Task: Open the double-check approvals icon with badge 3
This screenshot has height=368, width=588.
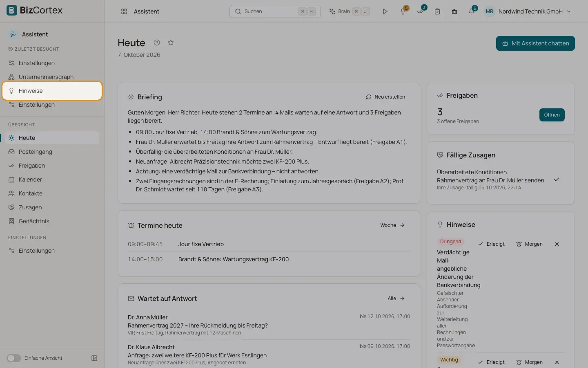Action: (x=421, y=11)
